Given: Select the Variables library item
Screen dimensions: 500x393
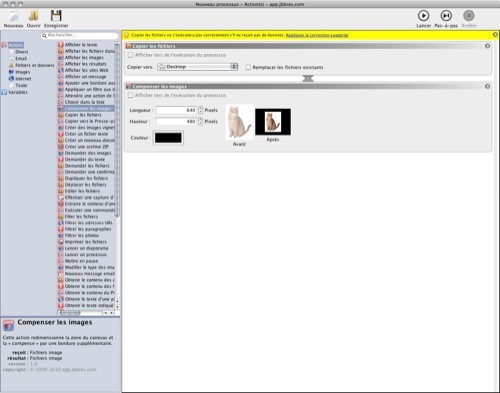Looking at the screenshot, I should tap(18, 92).
